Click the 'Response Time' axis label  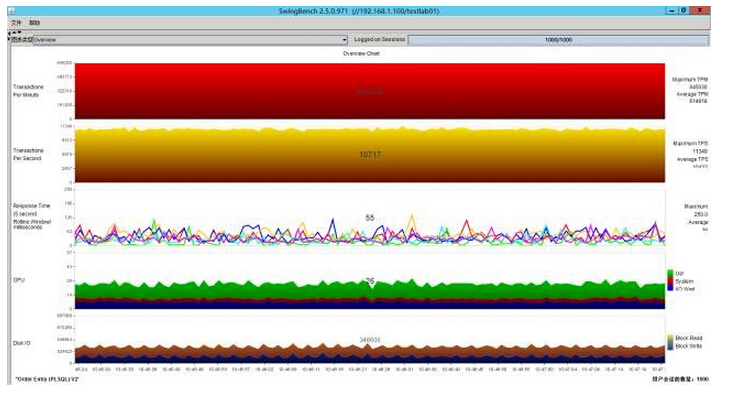pos(31,206)
